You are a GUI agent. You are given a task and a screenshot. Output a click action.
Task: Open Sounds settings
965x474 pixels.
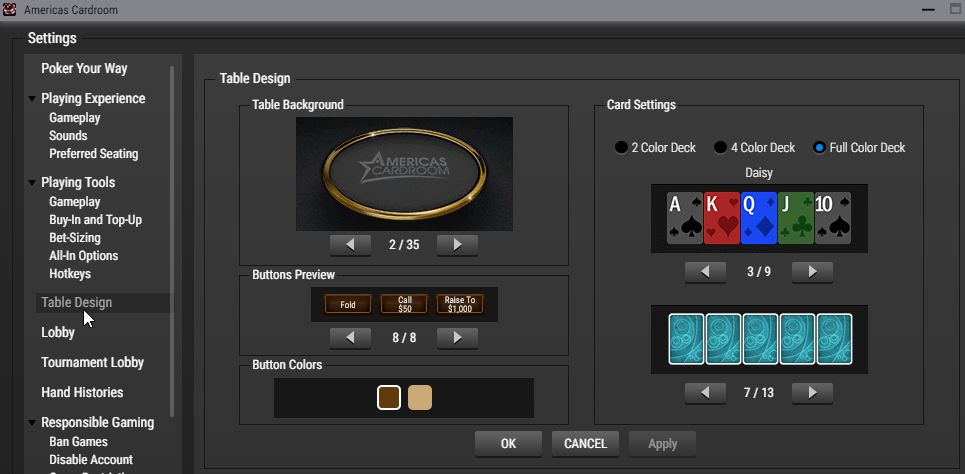(x=68, y=135)
